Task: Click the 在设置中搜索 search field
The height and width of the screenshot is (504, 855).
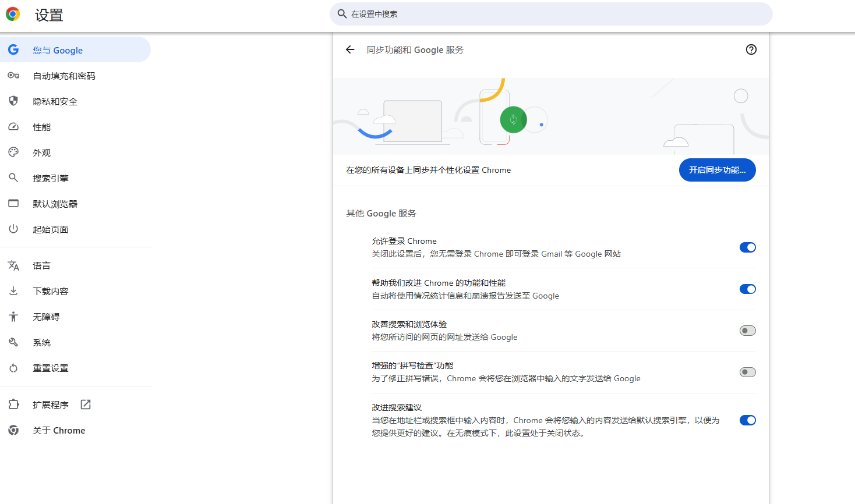Action: (x=551, y=14)
